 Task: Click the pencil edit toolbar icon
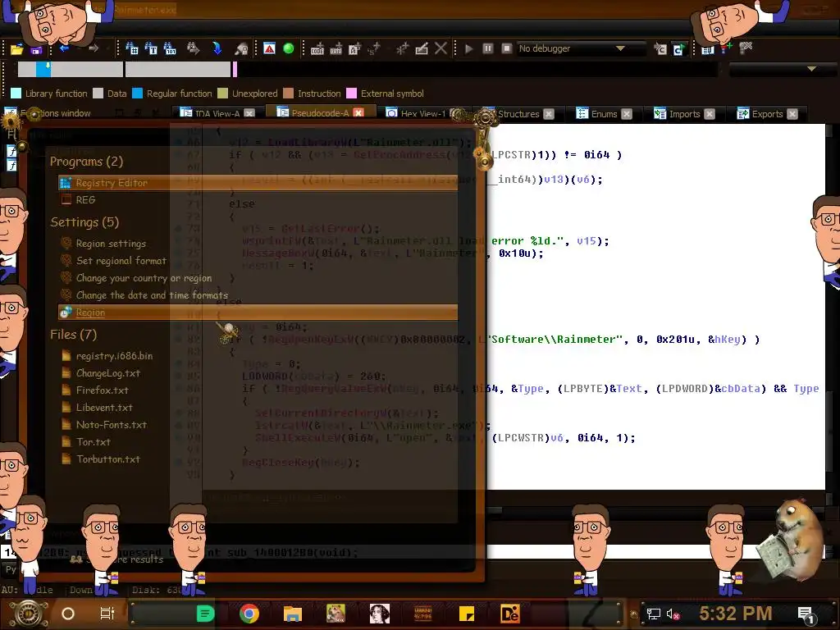422,48
